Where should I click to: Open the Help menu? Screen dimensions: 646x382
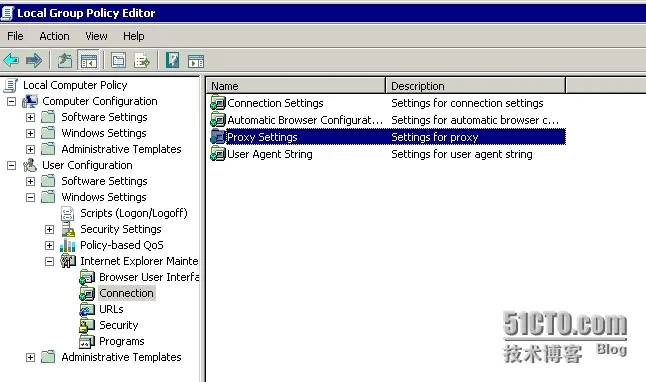pyautogui.click(x=133, y=36)
